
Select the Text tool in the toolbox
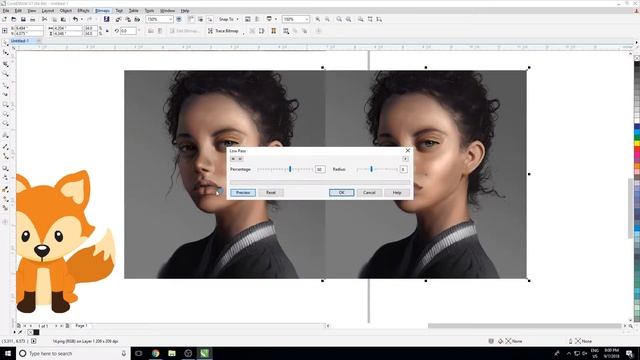(x=6, y=135)
